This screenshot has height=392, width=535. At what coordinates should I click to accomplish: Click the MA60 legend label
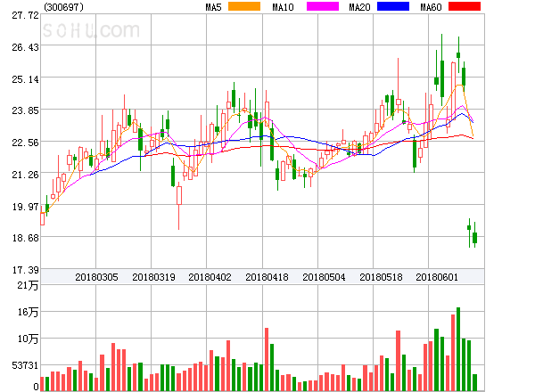[431, 7]
